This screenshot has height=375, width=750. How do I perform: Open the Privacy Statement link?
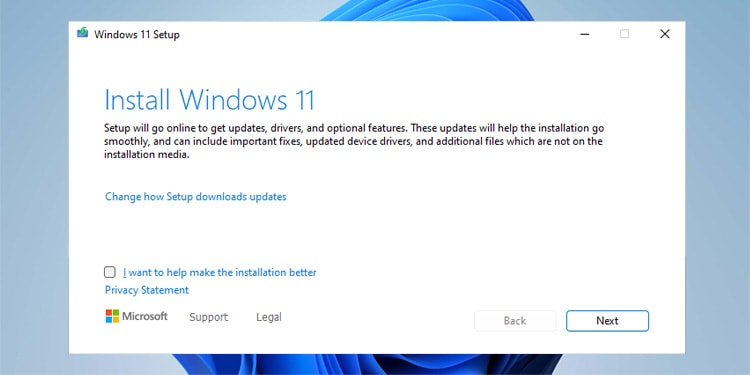click(147, 290)
